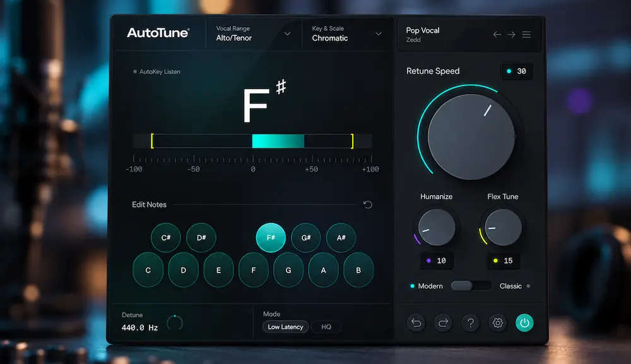Viewport: 631px width, 364px height.
Task: Click the Flex Tune value 15
Action: pos(504,261)
